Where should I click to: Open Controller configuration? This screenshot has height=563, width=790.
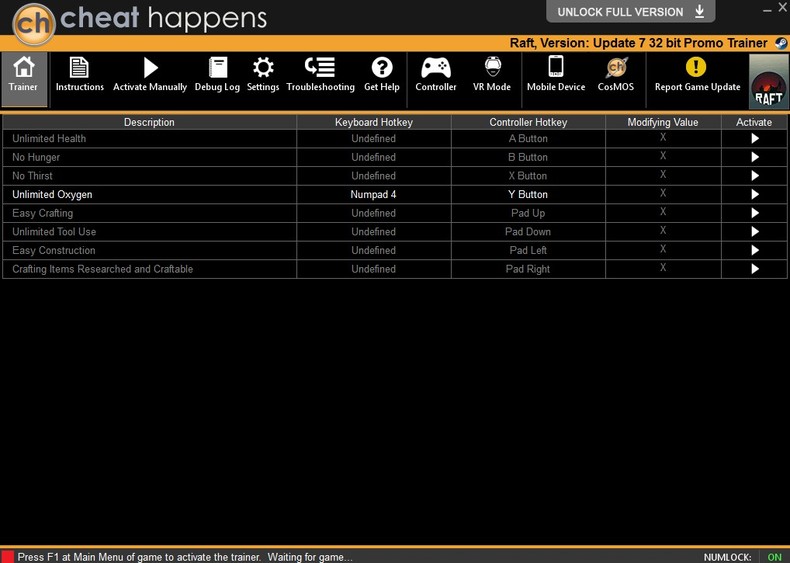(436, 69)
